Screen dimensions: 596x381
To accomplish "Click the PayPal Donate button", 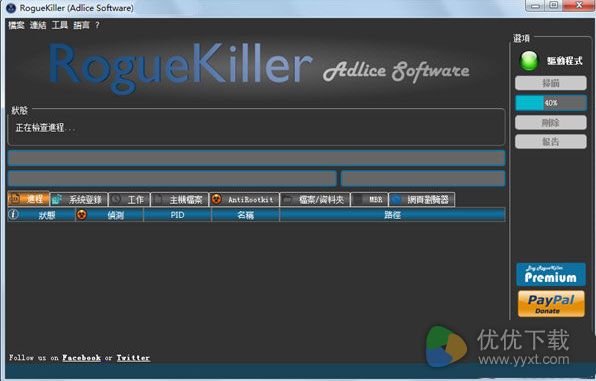I will coord(551,304).
